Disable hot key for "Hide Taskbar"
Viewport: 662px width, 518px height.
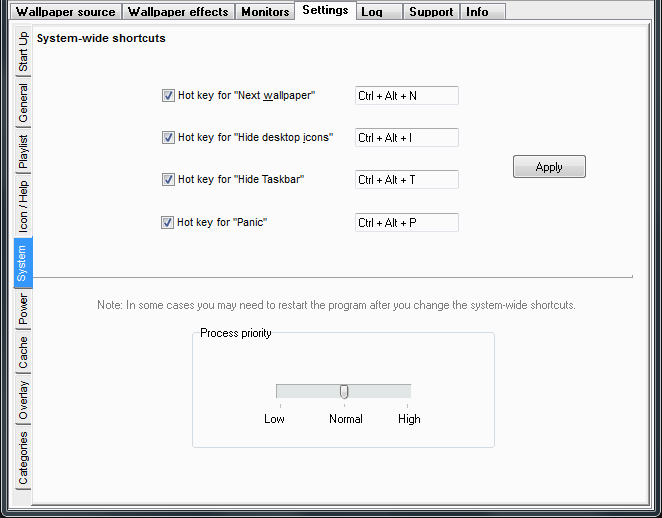(x=168, y=180)
